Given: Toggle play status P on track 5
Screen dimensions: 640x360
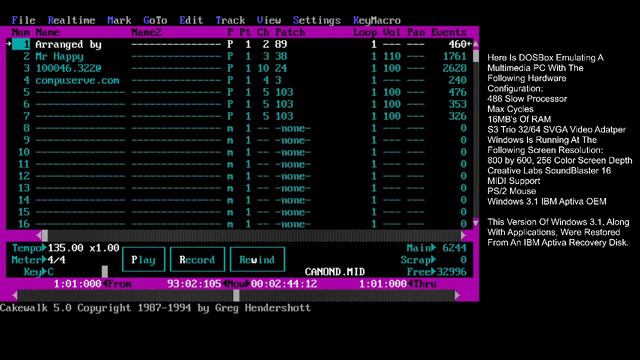Looking at the screenshot, I should coord(230,92).
